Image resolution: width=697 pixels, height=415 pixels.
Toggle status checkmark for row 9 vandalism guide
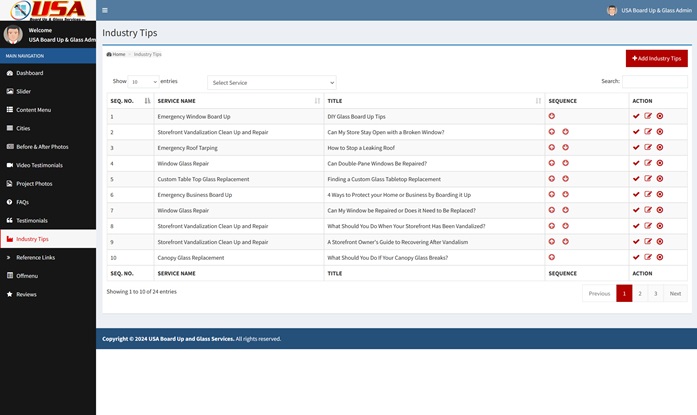[636, 241]
